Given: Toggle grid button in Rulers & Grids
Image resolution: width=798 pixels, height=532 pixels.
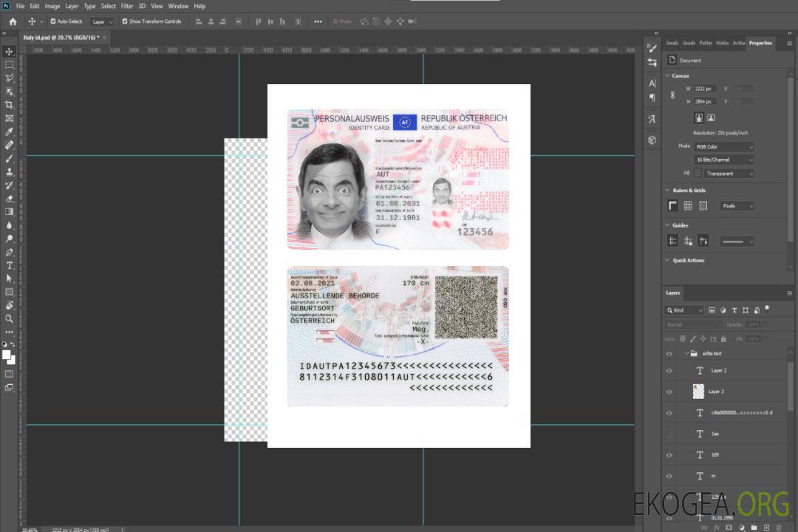Looking at the screenshot, I should pyautogui.click(x=688, y=205).
